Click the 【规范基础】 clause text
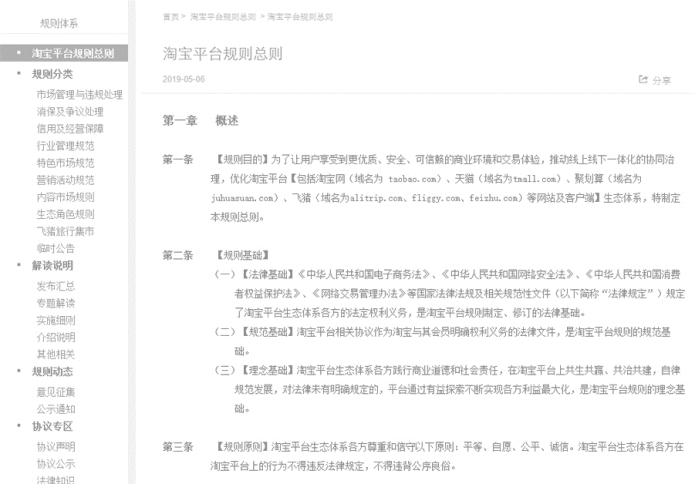 click(x=268, y=332)
